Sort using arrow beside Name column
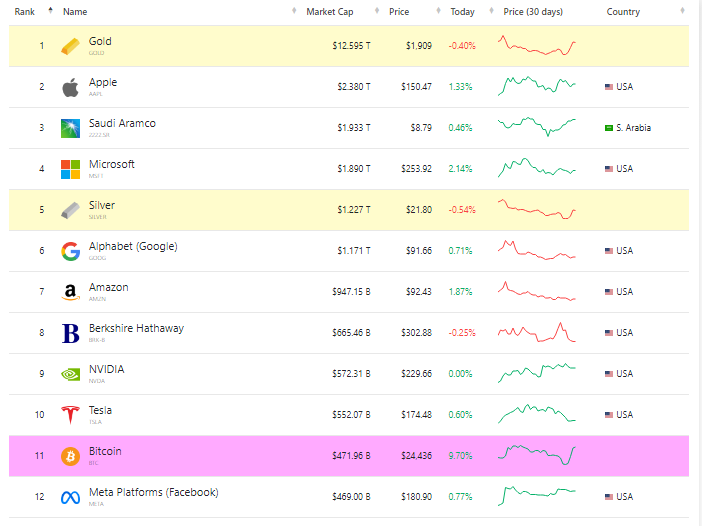This screenshot has width=702, height=526. tap(294, 10)
